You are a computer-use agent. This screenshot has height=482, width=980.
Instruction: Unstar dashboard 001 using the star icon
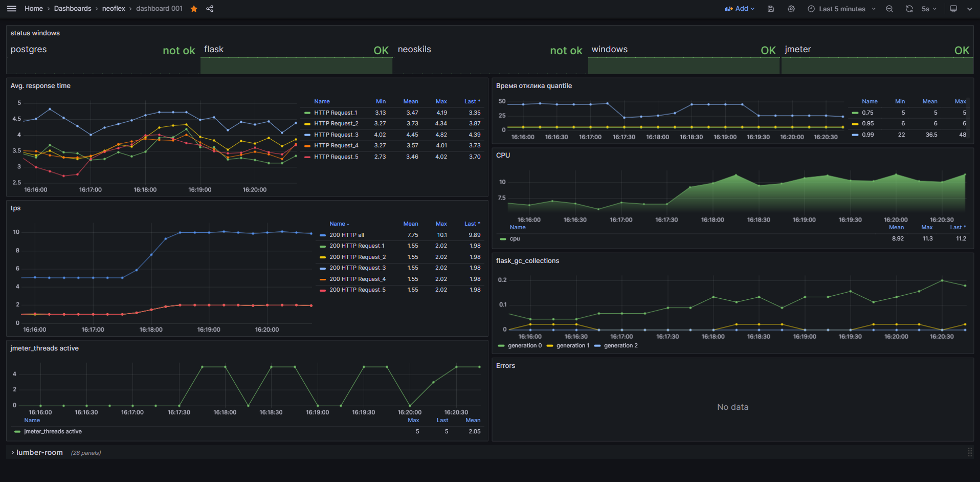[x=194, y=9]
